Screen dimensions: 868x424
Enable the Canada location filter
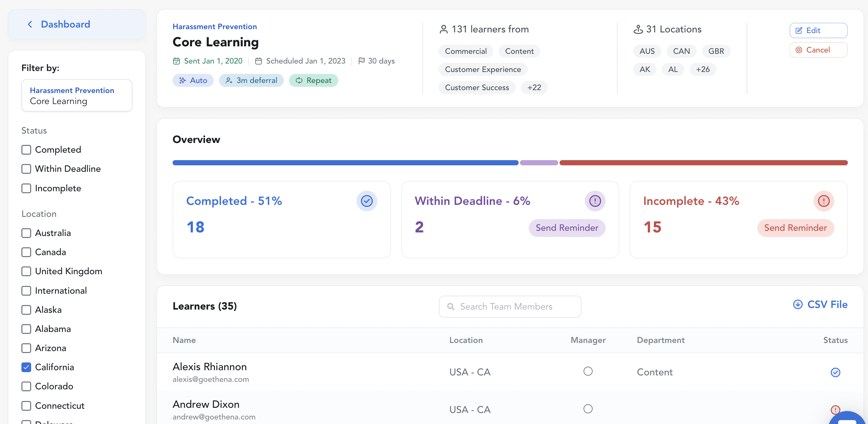tap(26, 252)
